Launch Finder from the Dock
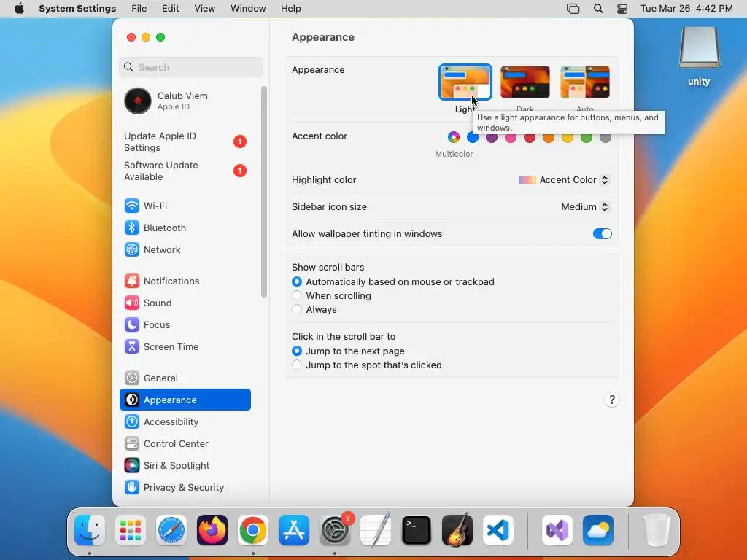Viewport: 747px width, 560px height. click(90, 530)
